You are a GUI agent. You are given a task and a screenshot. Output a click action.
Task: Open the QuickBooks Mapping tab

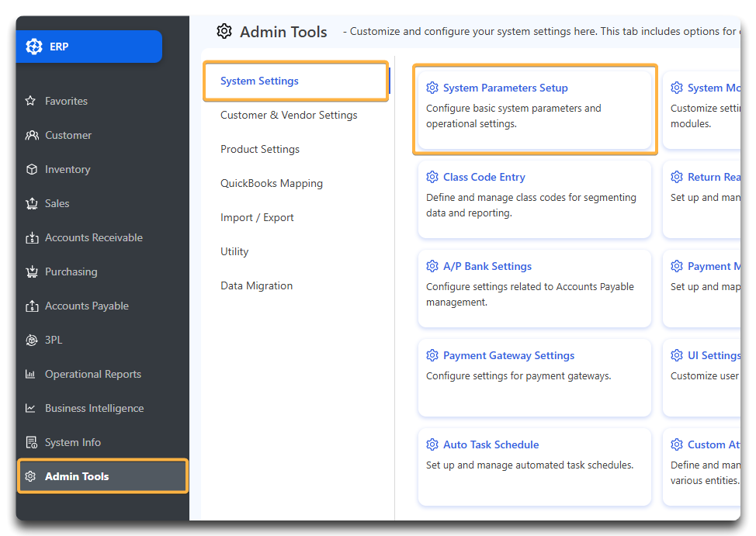(271, 183)
